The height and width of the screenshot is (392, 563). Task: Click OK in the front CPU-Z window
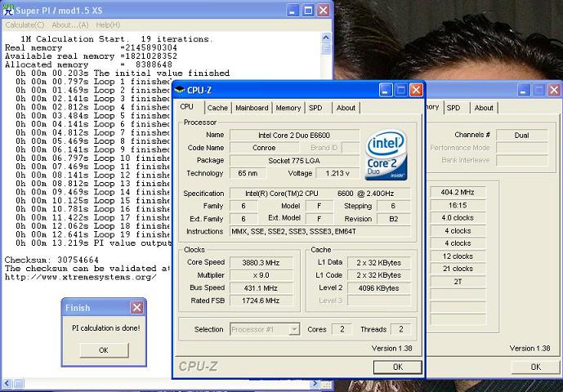coord(398,367)
